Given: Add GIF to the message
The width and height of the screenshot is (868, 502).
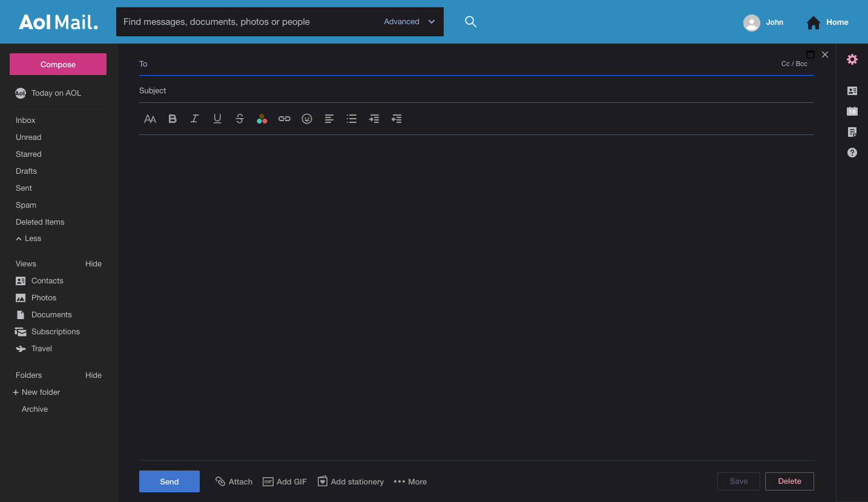Looking at the screenshot, I should pos(284,481).
